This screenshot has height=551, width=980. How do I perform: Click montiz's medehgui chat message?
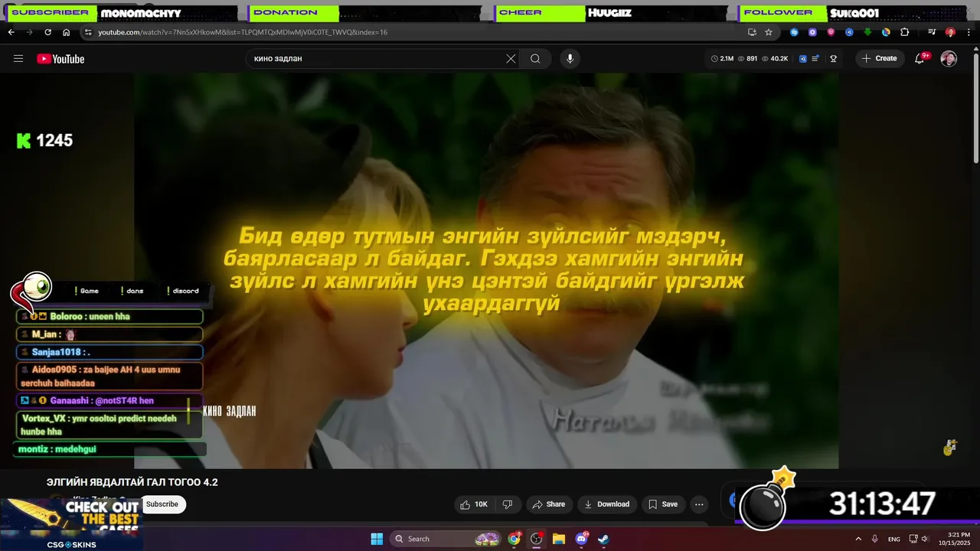[109, 449]
